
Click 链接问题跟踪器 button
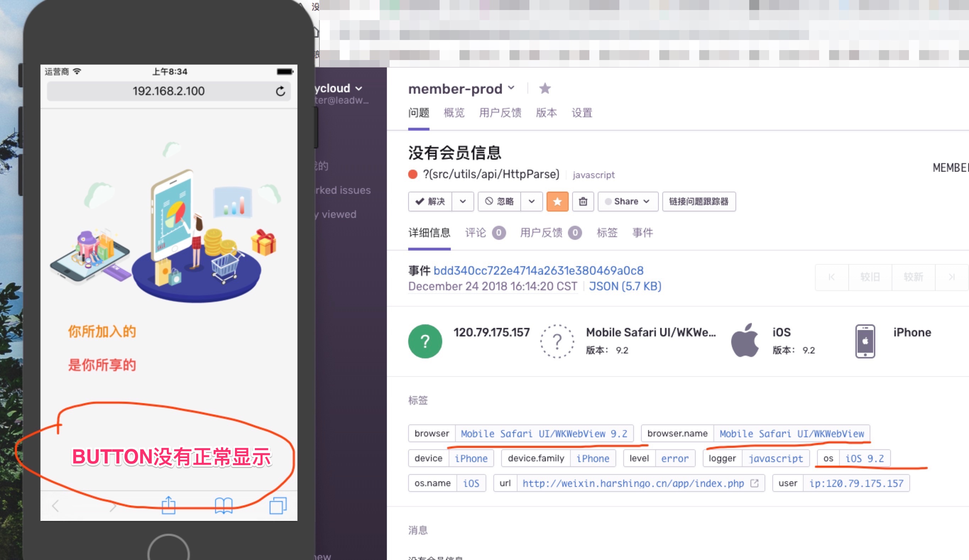click(699, 202)
